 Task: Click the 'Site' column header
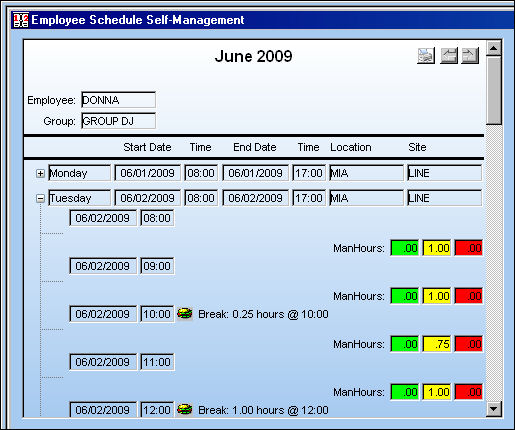click(417, 147)
